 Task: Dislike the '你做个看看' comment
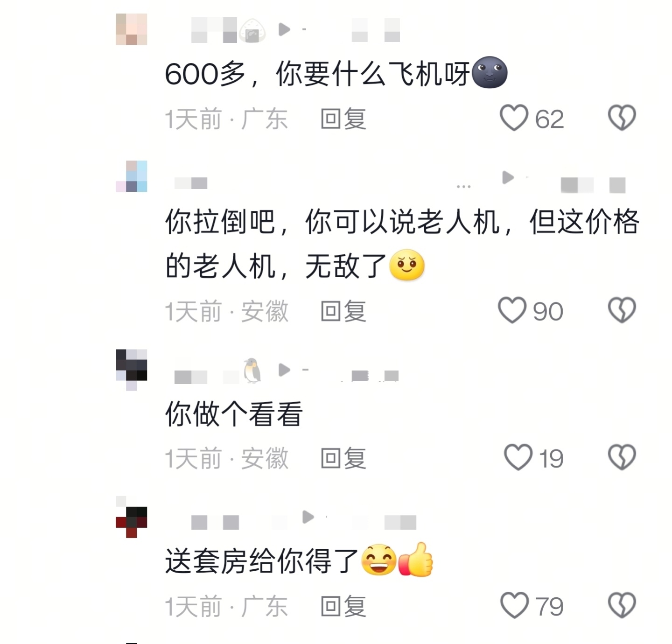point(622,457)
